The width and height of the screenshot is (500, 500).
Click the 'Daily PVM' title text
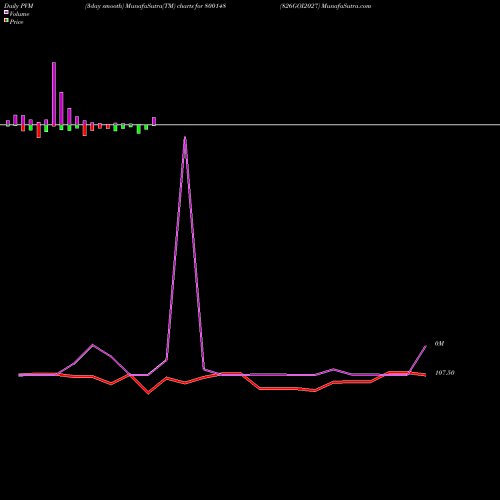click(x=19, y=6)
